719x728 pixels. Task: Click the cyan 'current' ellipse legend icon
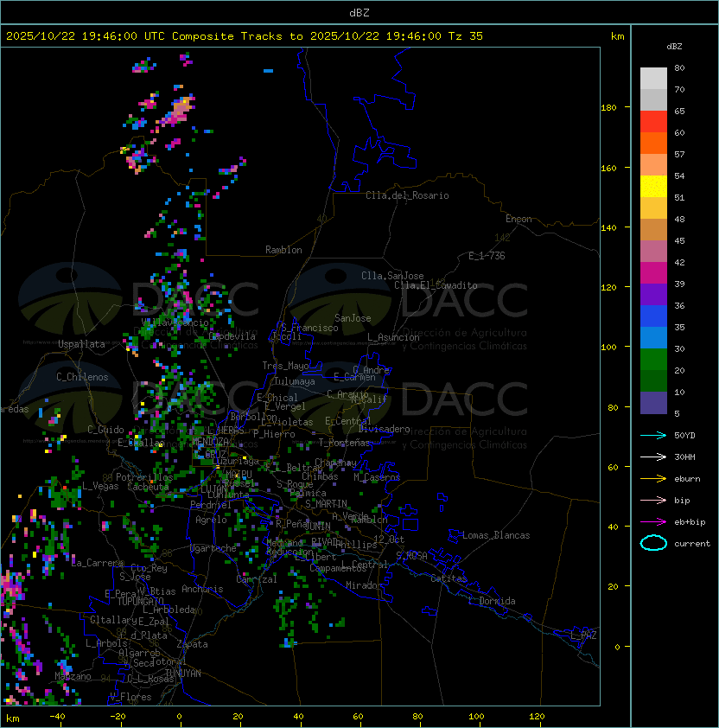653,543
